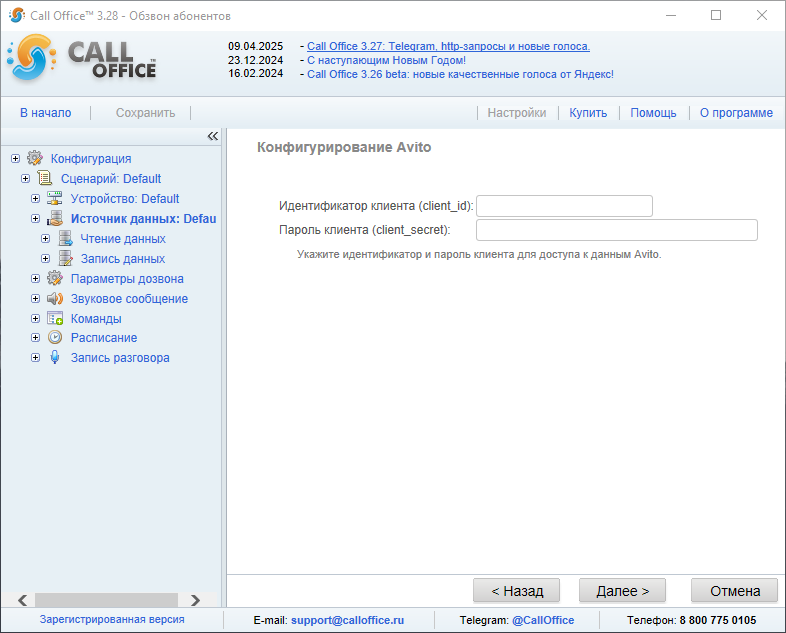Go to В начало in toolbar
The width and height of the screenshot is (786, 633).
(45, 113)
